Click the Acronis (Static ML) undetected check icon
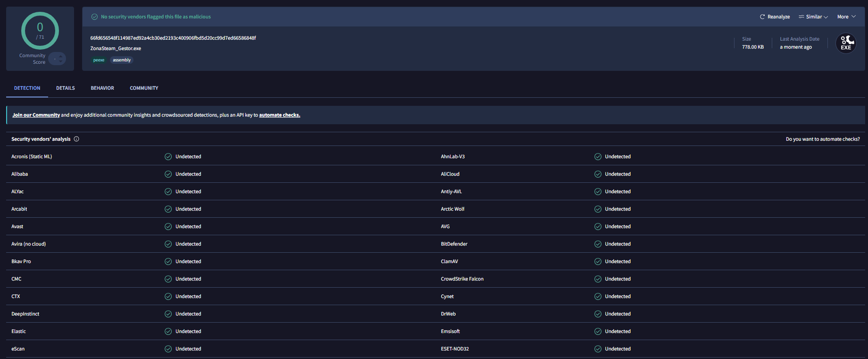Screen dimensions: 868x359 [168, 157]
